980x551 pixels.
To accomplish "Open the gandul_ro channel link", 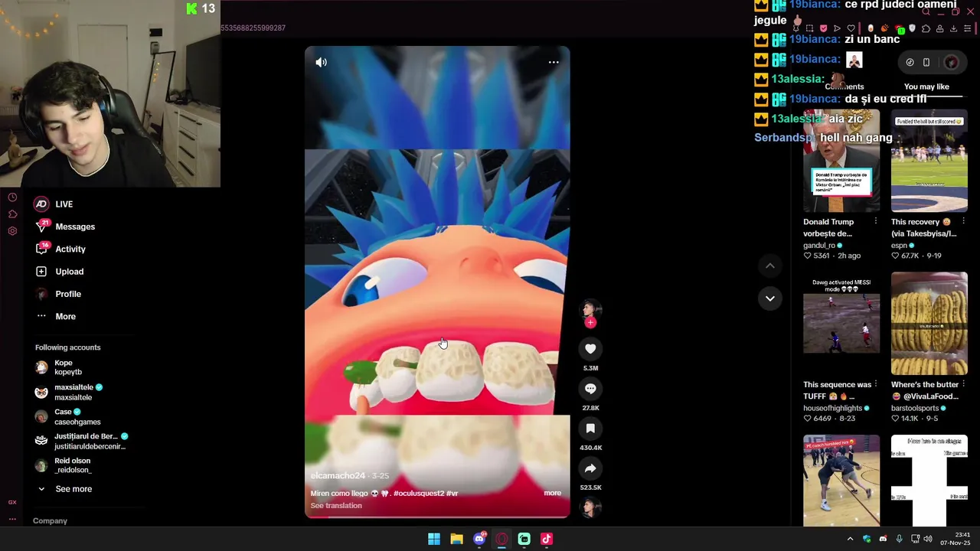I will click(x=819, y=246).
